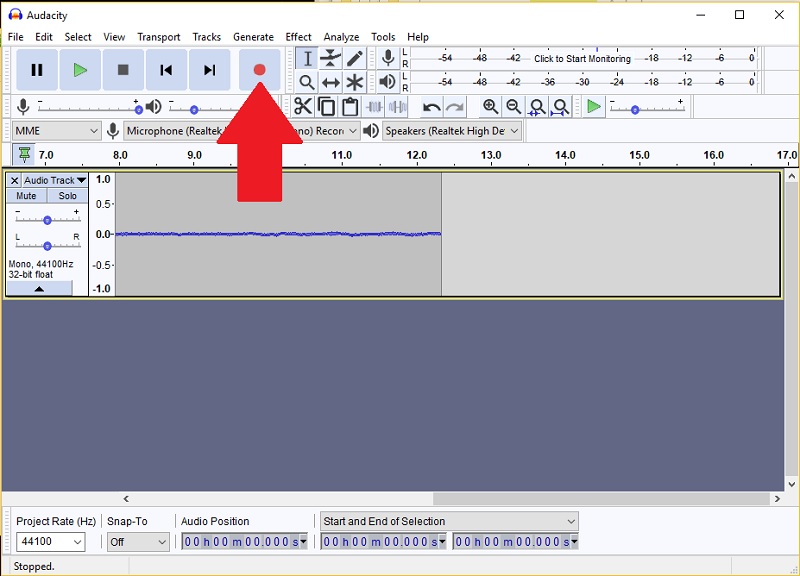The width and height of the screenshot is (800, 576).
Task: Select the Draw pencil tool
Action: [x=355, y=58]
